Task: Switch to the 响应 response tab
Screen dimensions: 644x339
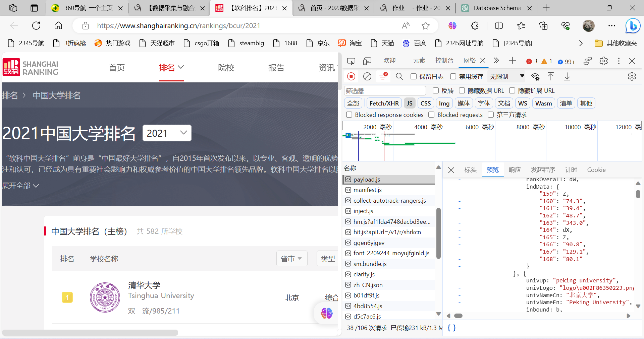Action: [x=515, y=170]
